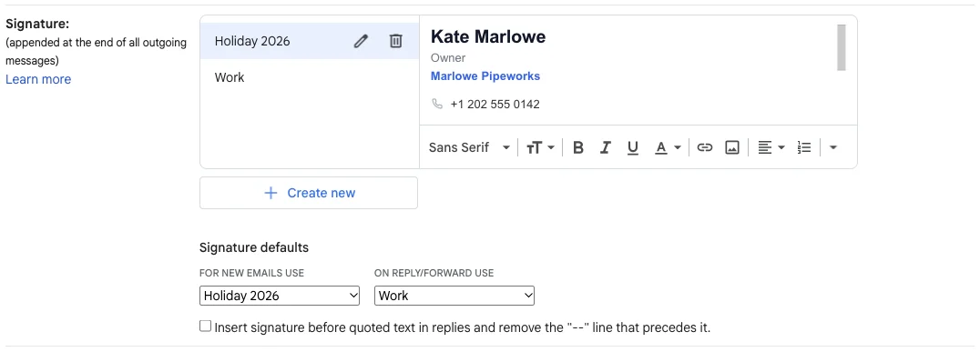Open the text alignment options
Image resolution: width=980 pixels, height=352 pixels.
point(771,148)
